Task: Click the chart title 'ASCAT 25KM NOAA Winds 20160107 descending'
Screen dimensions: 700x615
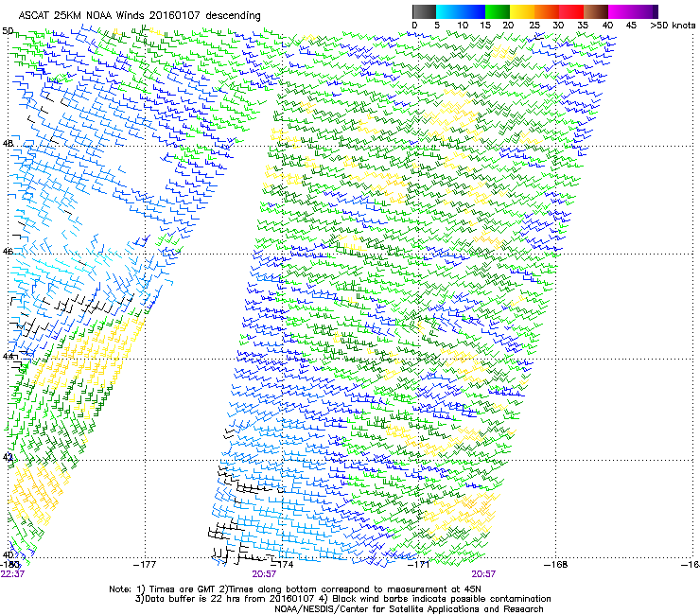Action: pyautogui.click(x=139, y=16)
